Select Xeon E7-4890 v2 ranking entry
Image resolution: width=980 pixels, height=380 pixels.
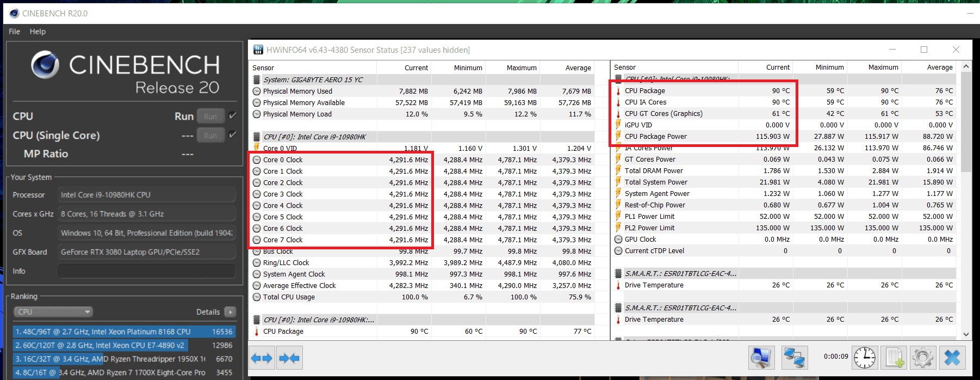click(124, 345)
